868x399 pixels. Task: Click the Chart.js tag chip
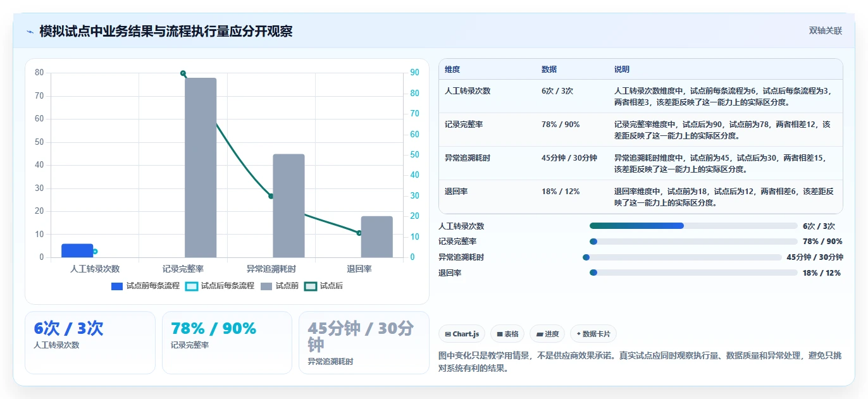(462, 334)
